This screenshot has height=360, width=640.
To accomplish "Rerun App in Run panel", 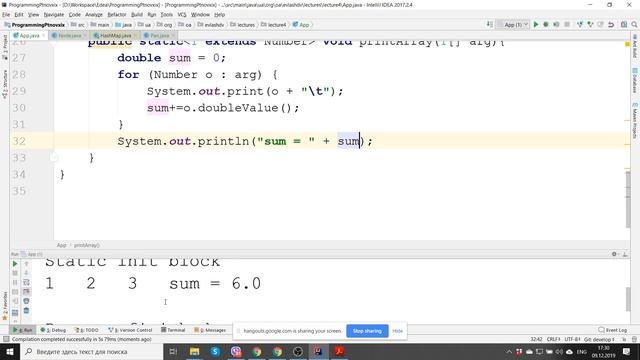I will 15,264.
